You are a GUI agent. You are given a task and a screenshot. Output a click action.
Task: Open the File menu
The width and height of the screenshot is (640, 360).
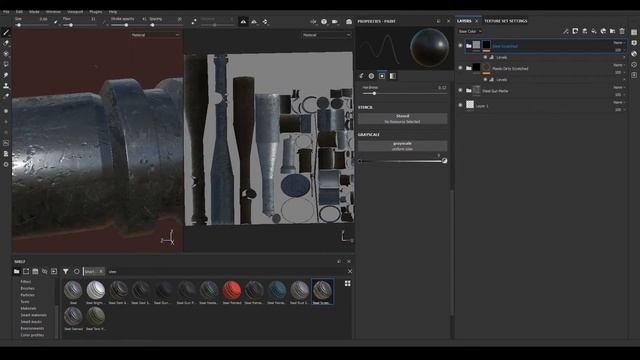click(x=6, y=12)
